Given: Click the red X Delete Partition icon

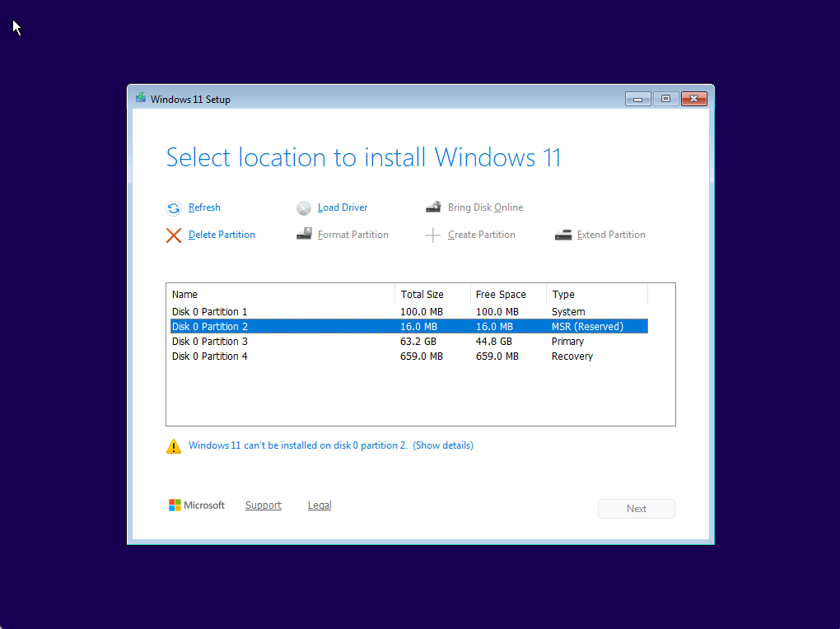Looking at the screenshot, I should coord(174,235).
